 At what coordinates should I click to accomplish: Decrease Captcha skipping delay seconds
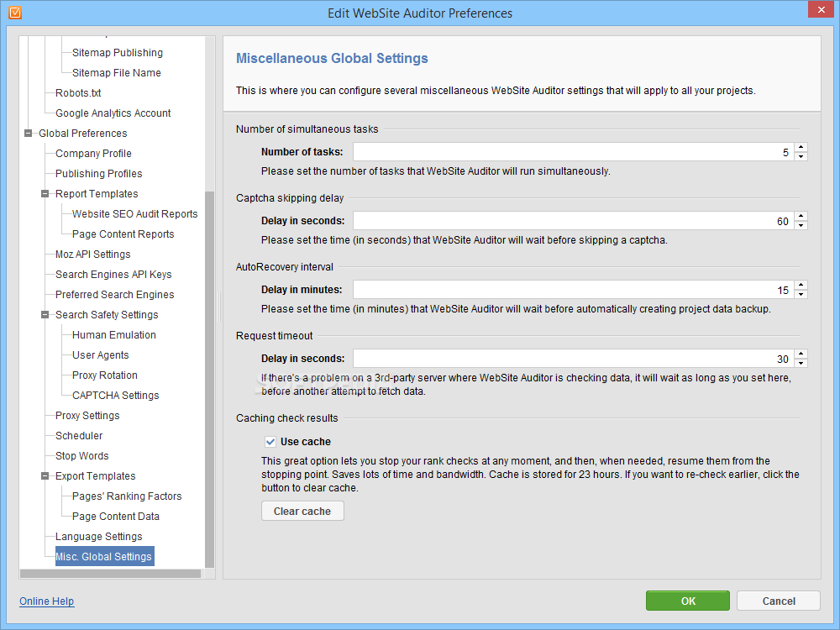click(801, 225)
